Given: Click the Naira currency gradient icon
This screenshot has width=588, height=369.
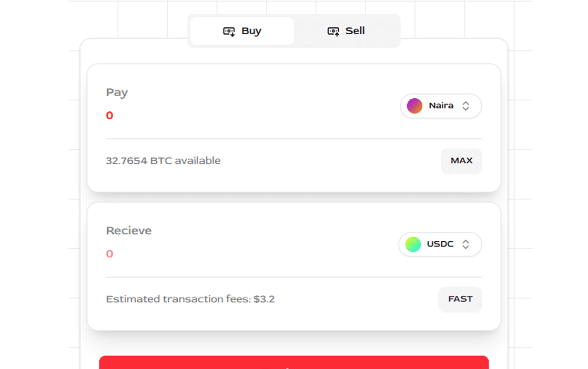Looking at the screenshot, I should (414, 106).
